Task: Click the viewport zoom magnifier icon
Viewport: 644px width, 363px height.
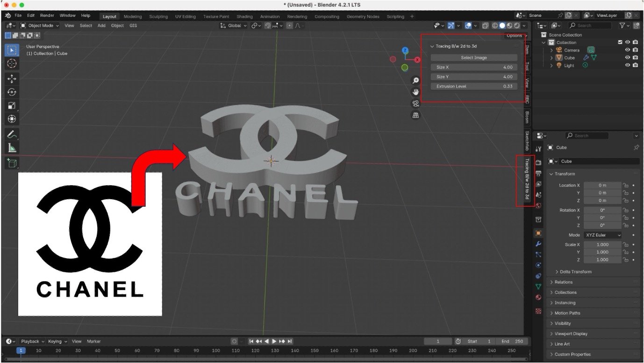Action: pos(415,80)
